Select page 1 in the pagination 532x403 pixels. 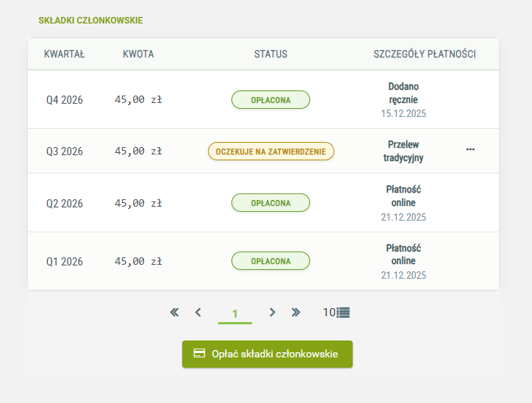pos(235,314)
